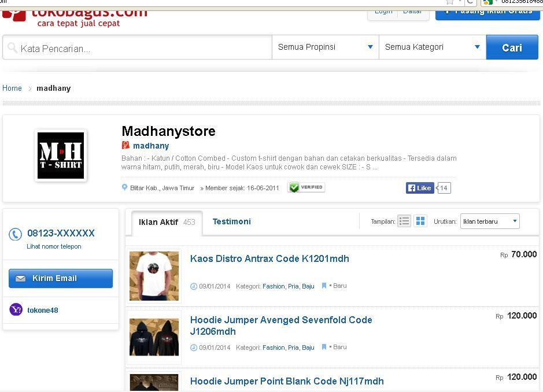Click the magnifier icon in the search box

(12, 47)
